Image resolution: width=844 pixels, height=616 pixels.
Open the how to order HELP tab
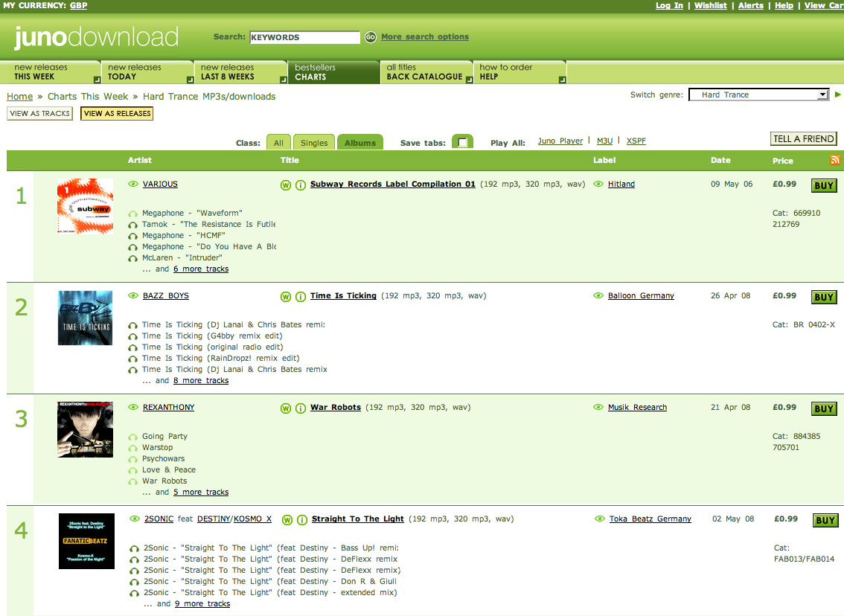tap(520, 72)
